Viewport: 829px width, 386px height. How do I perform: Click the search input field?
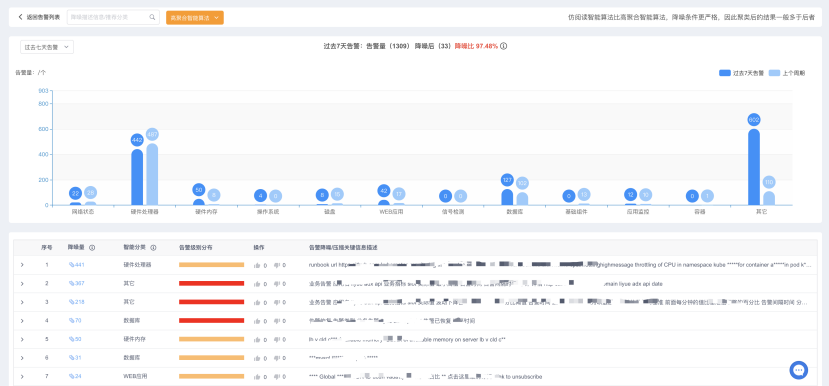(x=109, y=17)
